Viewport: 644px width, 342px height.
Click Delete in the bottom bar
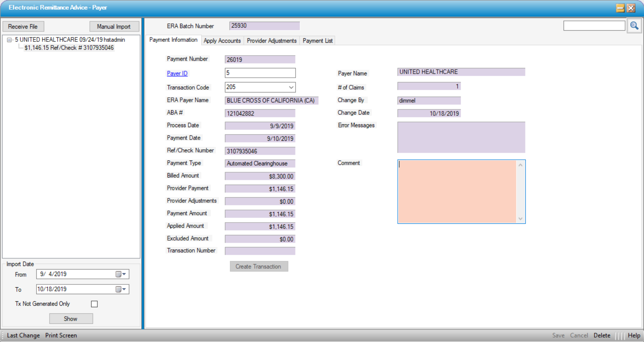click(602, 335)
